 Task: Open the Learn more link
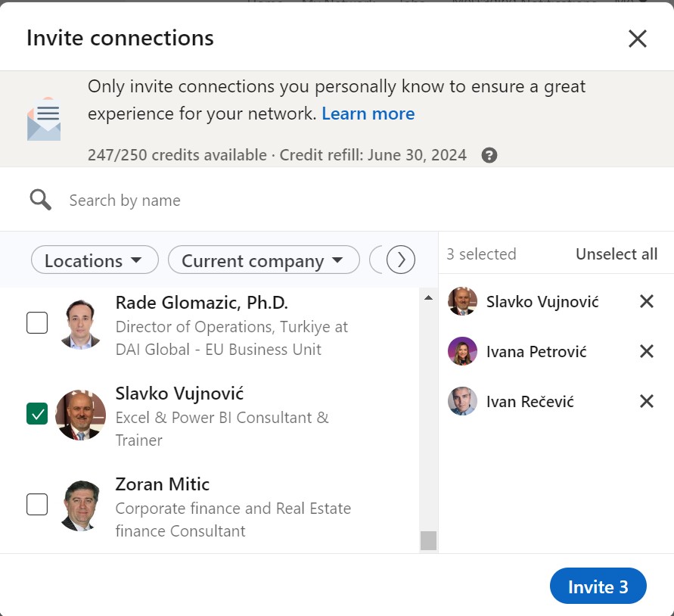click(368, 114)
